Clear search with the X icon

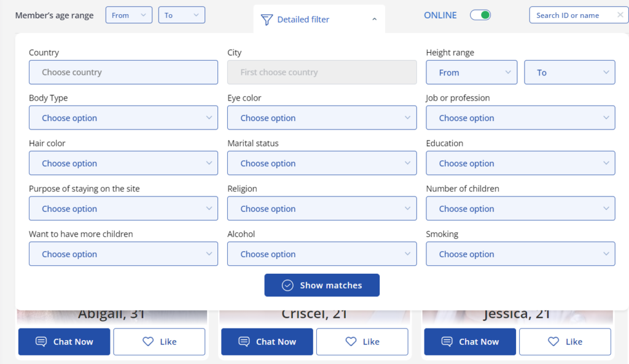tap(620, 15)
